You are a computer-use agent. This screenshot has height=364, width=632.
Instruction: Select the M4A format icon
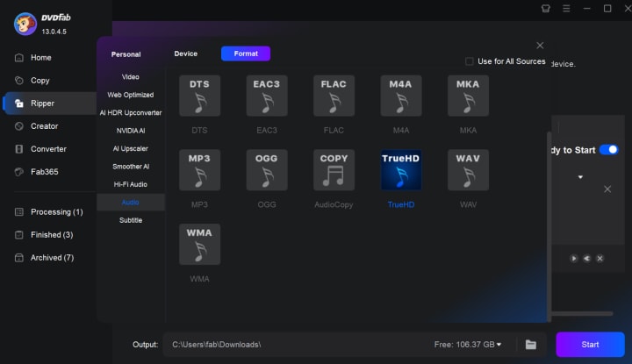click(x=400, y=96)
